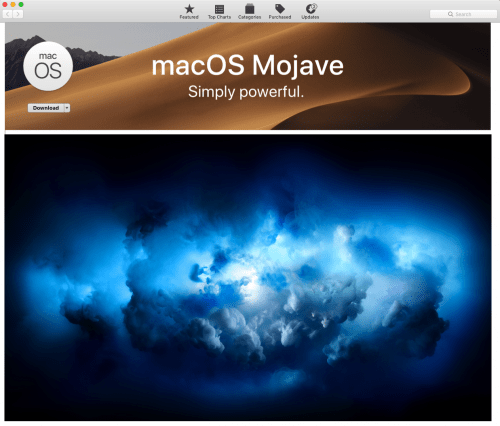Open the Top Charts tab
Screen dimensions: 500x426
click(x=219, y=11)
